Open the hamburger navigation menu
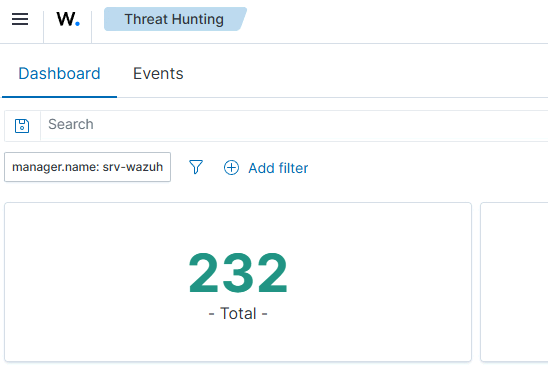Image resolution: width=548 pixels, height=369 pixels. 20,19
